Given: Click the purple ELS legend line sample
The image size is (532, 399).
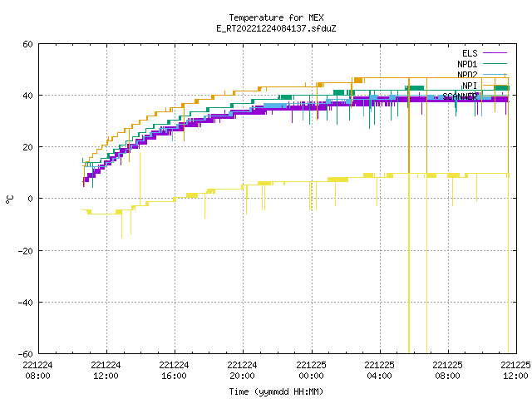Looking at the screenshot, I should click(x=495, y=53).
